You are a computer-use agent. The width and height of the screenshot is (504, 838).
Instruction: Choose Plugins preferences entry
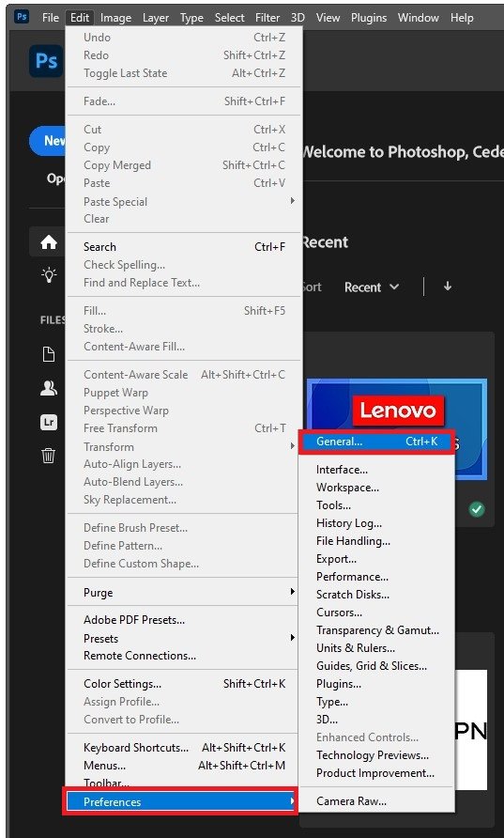coord(377,684)
